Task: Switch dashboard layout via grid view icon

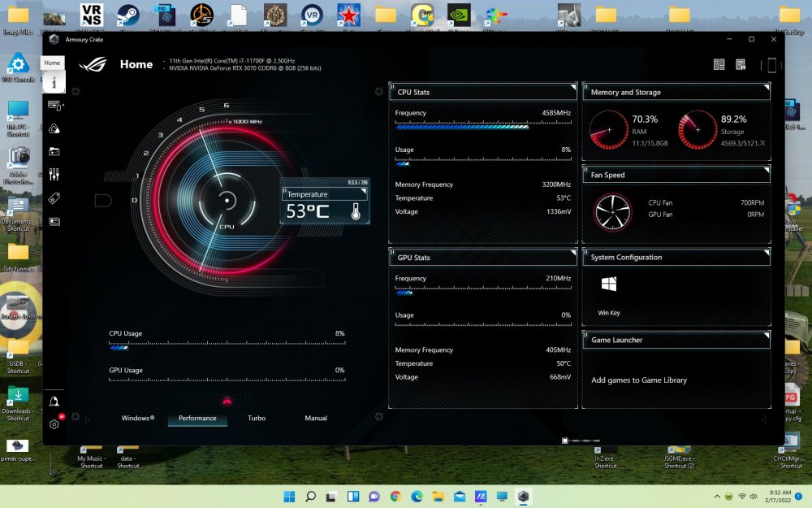Action: 719,65
